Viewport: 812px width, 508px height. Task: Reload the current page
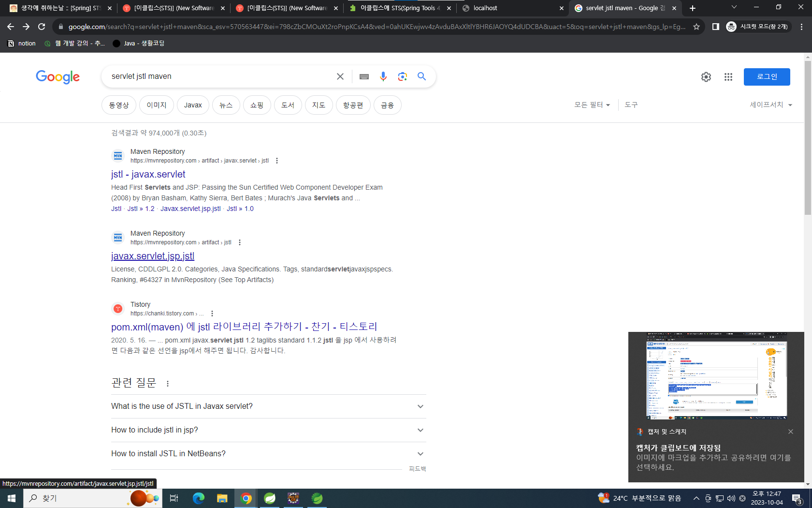(x=42, y=27)
